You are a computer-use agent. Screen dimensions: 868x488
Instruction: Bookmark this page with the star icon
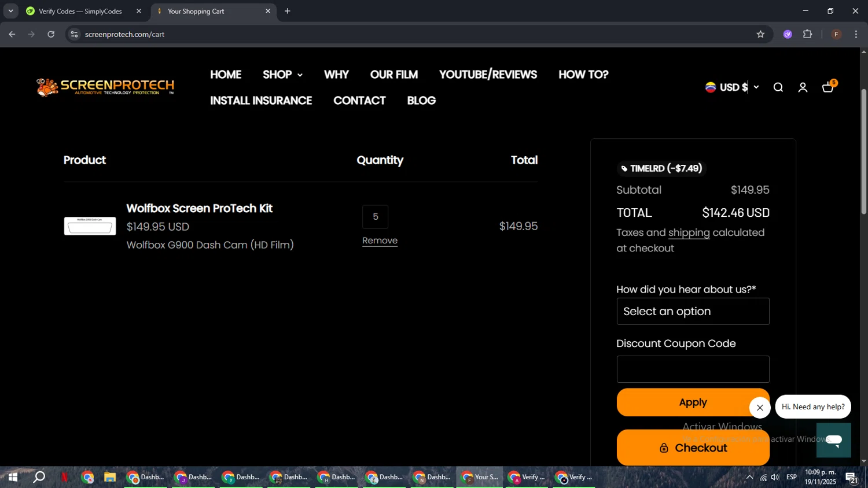point(760,34)
